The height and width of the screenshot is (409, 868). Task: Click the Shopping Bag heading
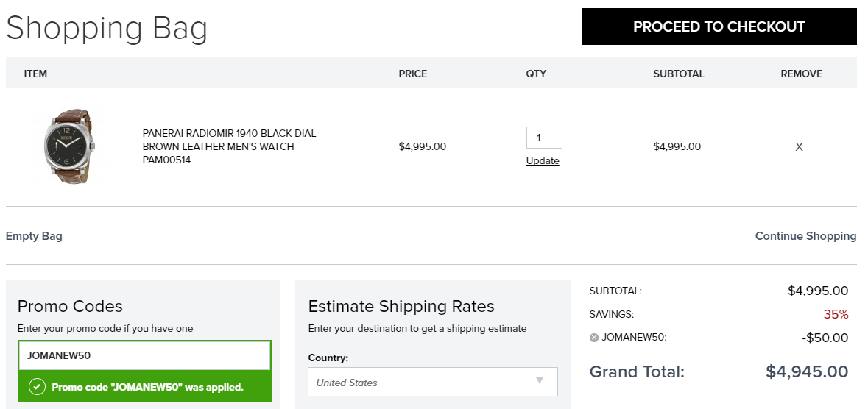tap(107, 28)
